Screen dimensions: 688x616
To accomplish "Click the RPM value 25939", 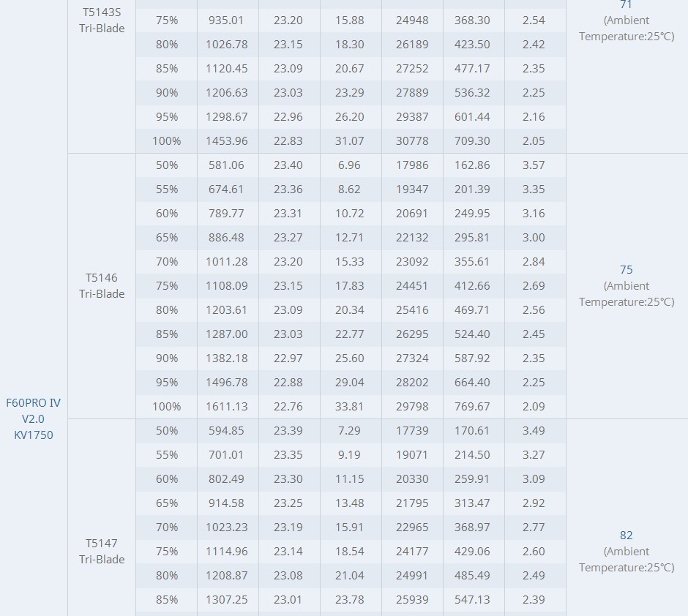I will pyautogui.click(x=412, y=599).
